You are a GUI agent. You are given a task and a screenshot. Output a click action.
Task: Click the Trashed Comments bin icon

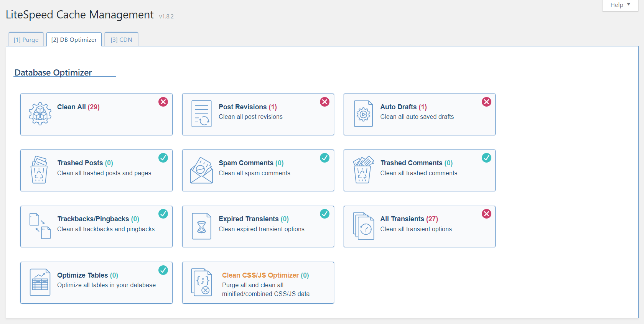[x=363, y=170]
